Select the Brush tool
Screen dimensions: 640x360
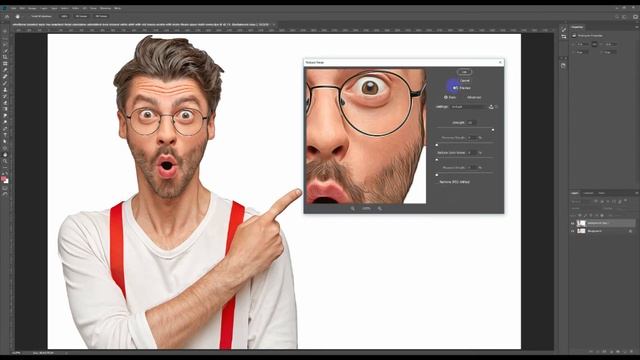click(5, 83)
